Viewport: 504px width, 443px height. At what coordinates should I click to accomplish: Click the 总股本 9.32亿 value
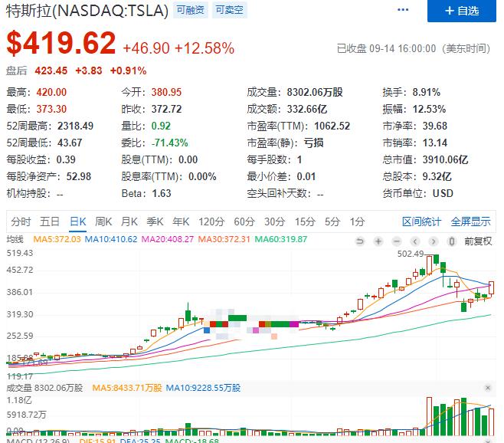click(437, 176)
